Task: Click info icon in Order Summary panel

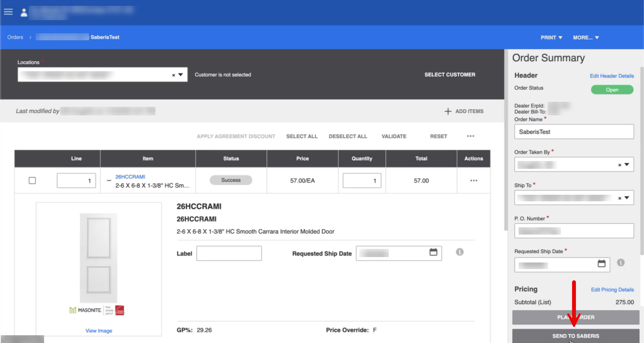Action: click(x=620, y=263)
